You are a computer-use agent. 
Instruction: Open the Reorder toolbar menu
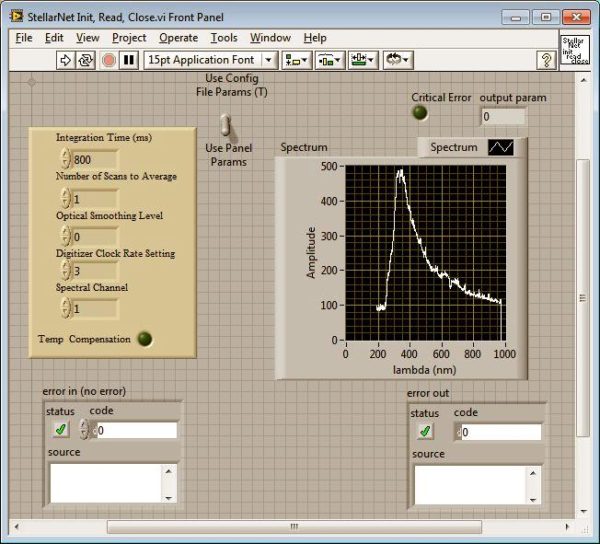point(398,60)
